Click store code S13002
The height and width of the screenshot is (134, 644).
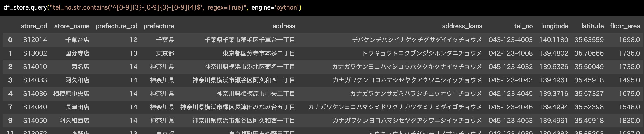pos(35,53)
